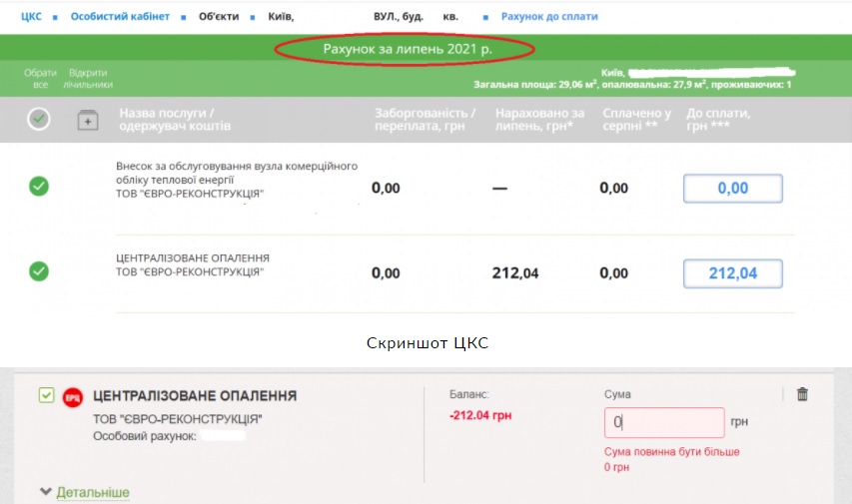The height and width of the screenshot is (504, 852).
Task: Open the Рахунок до сплати link
Action: click(x=548, y=17)
